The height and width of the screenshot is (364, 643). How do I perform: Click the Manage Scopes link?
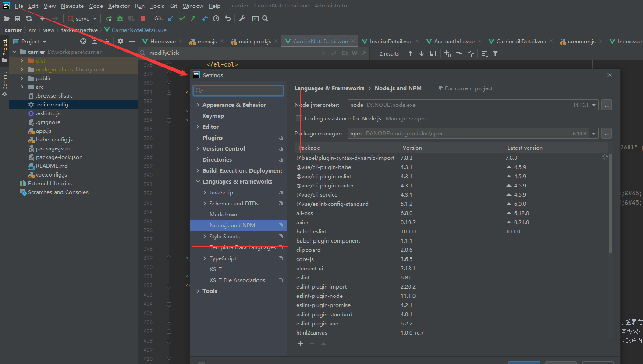408,119
